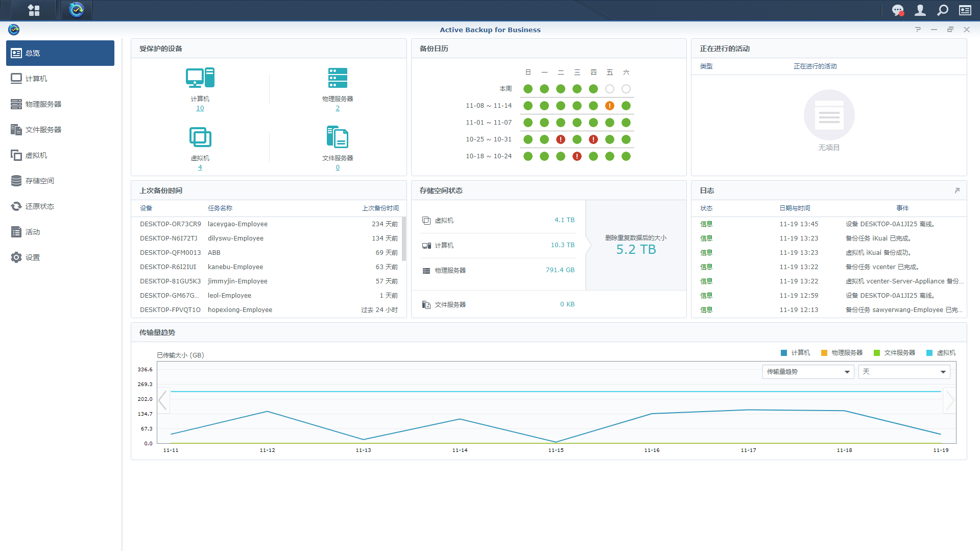
Task: Open the 传输量趋势 chart type dropdown
Action: click(807, 372)
